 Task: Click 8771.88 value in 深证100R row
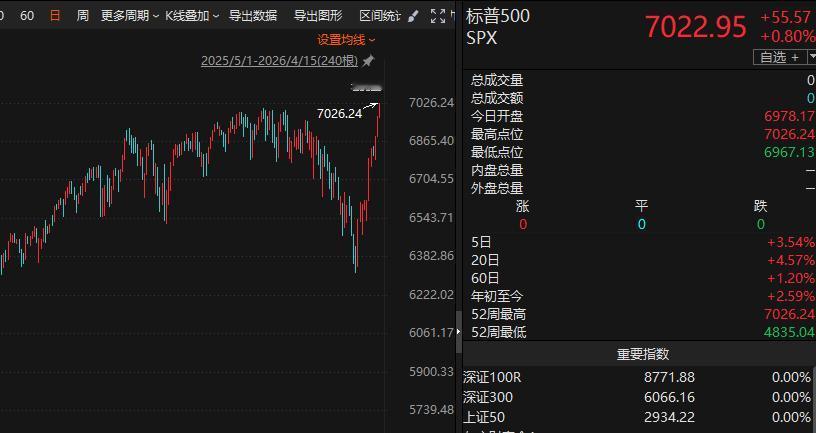pos(669,377)
